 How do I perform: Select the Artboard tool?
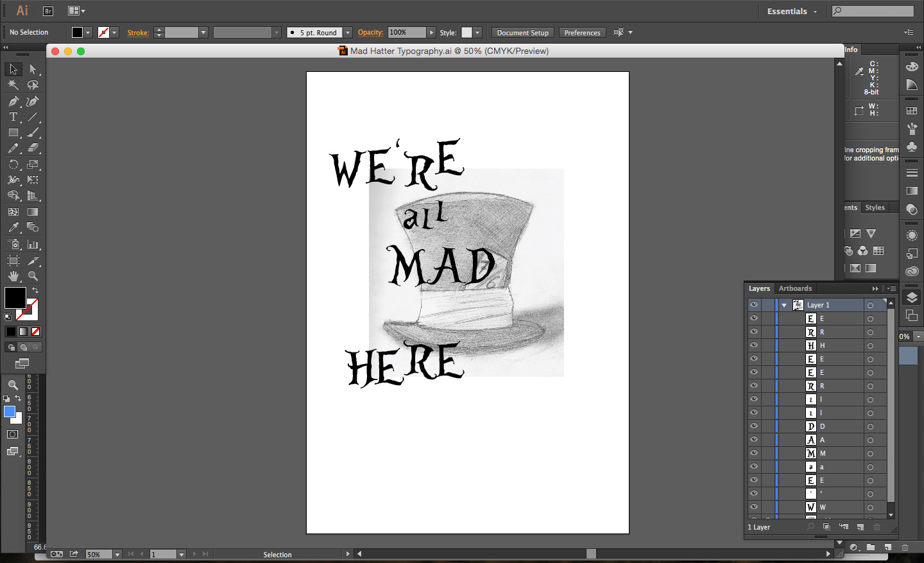pyautogui.click(x=13, y=261)
